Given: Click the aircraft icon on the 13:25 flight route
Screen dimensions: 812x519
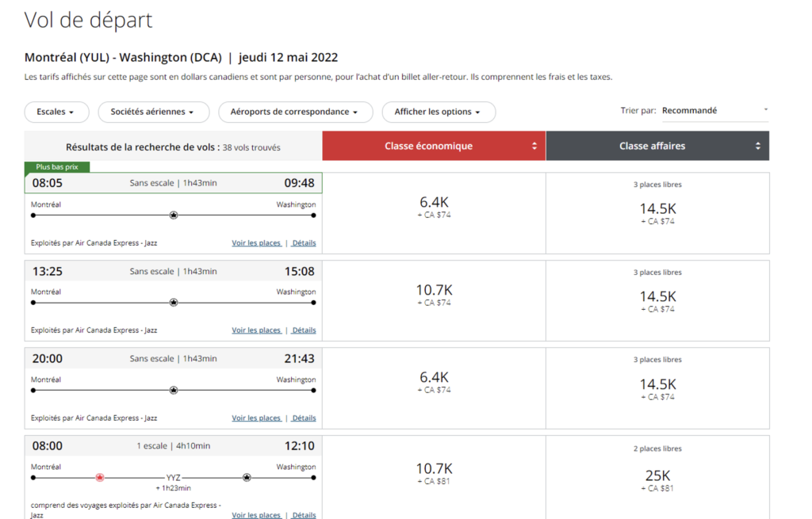Looking at the screenshot, I should pos(174,302).
